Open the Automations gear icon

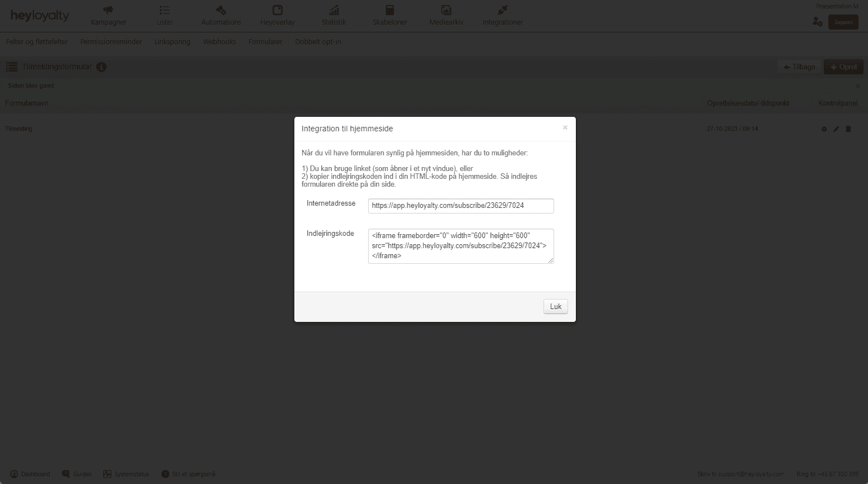pyautogui.click(x=221, y=10)
